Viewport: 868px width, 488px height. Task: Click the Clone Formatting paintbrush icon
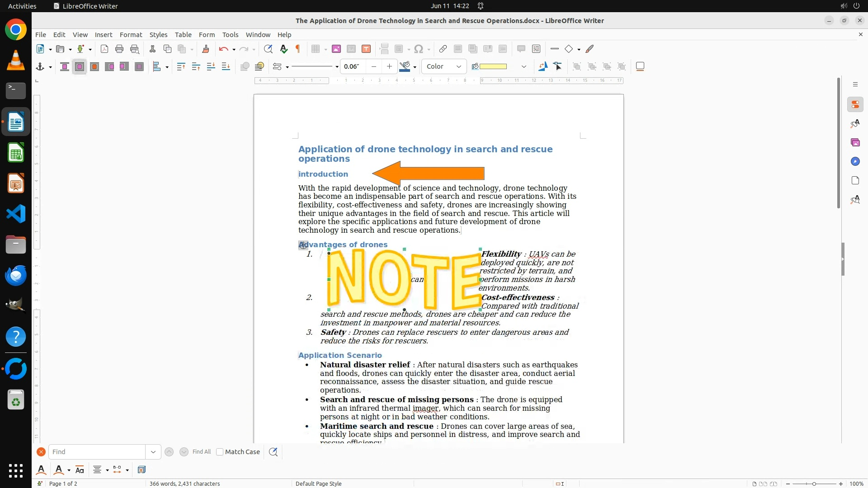tap(206, 49)
